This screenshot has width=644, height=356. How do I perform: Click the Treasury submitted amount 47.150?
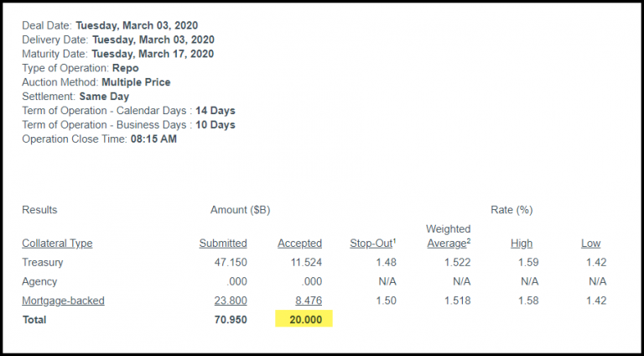(x=229, y=263)
